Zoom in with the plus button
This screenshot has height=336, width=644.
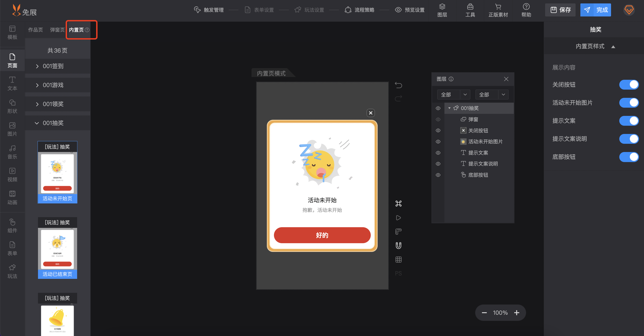pos(517,313)
